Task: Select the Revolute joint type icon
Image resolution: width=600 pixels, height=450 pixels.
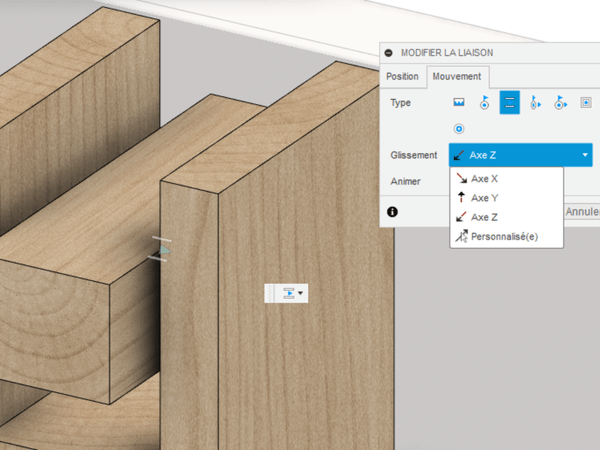Action: pos(484,102)
